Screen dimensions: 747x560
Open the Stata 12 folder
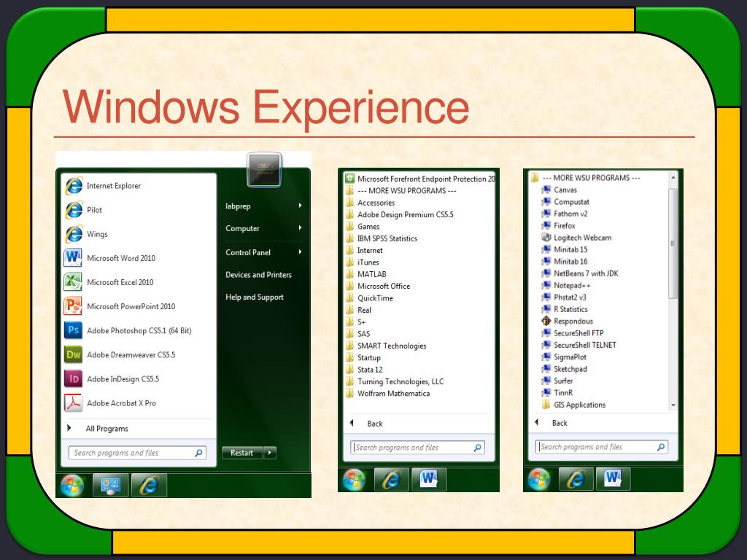[x=364, y=370]
